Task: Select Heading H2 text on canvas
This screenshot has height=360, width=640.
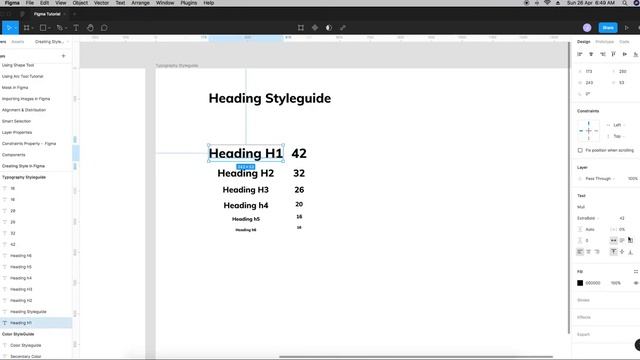Action: 246,173
